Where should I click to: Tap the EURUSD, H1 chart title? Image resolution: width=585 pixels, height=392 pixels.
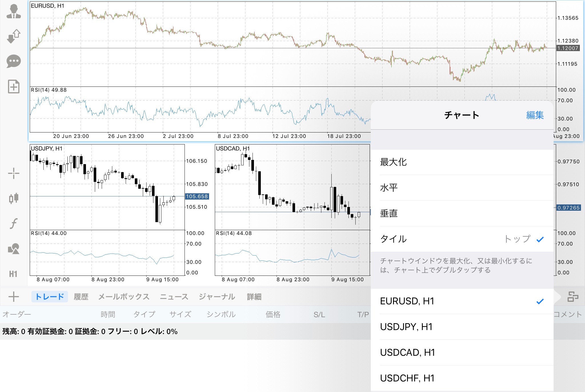(x=47, y=6)
